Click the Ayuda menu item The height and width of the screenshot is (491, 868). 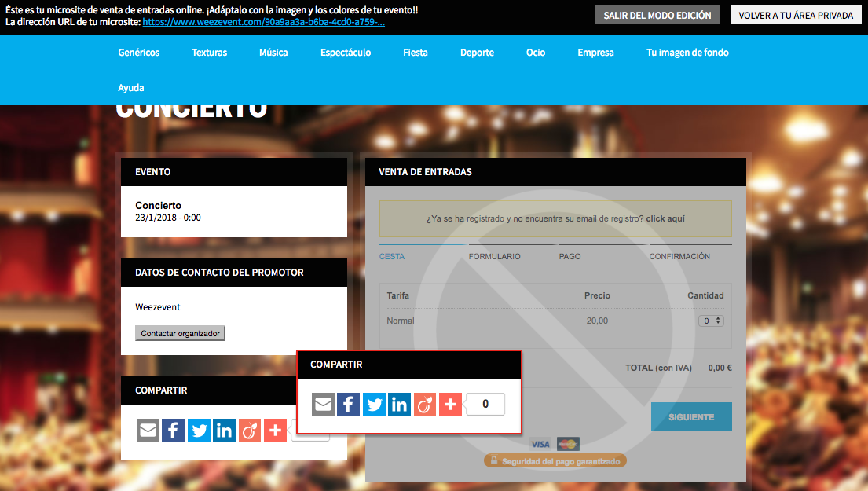pos(131,88)
